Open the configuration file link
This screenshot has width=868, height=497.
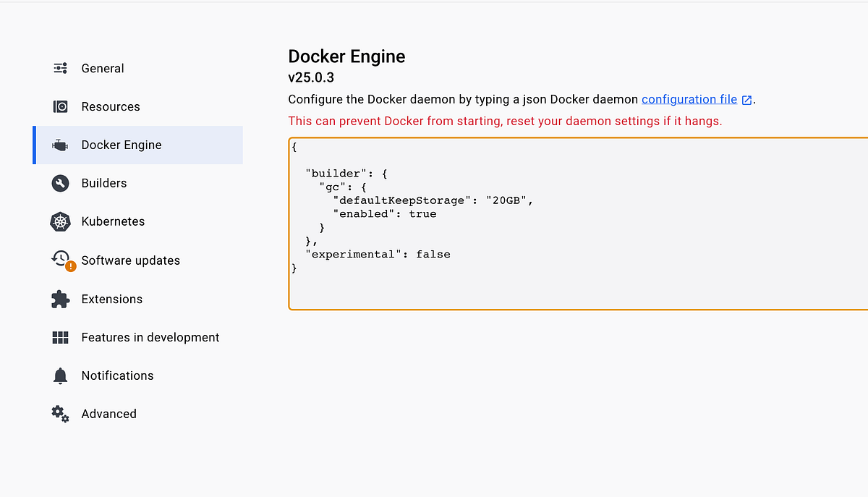coord(689,99)
